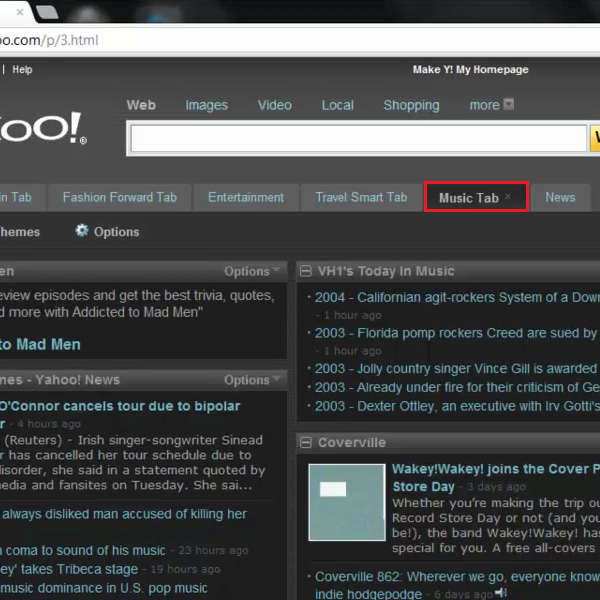This screenshot has height=600, width=600.
Task: Open Options dropdown of Mad Men module
Action: point(252,271)
